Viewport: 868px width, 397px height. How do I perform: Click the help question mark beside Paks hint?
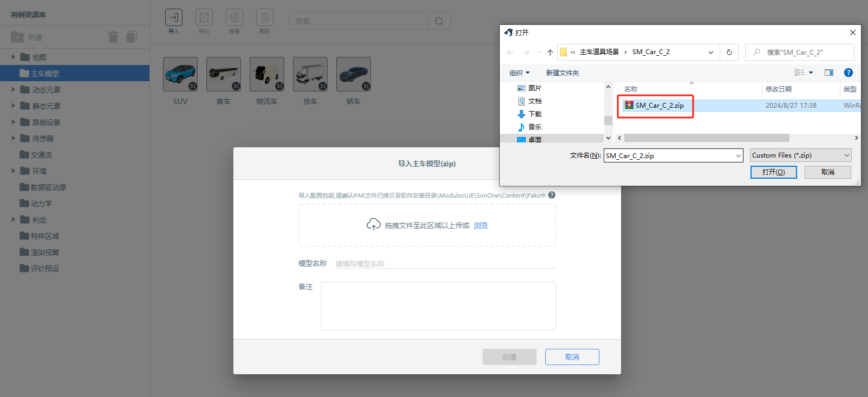tap(552, 195)
